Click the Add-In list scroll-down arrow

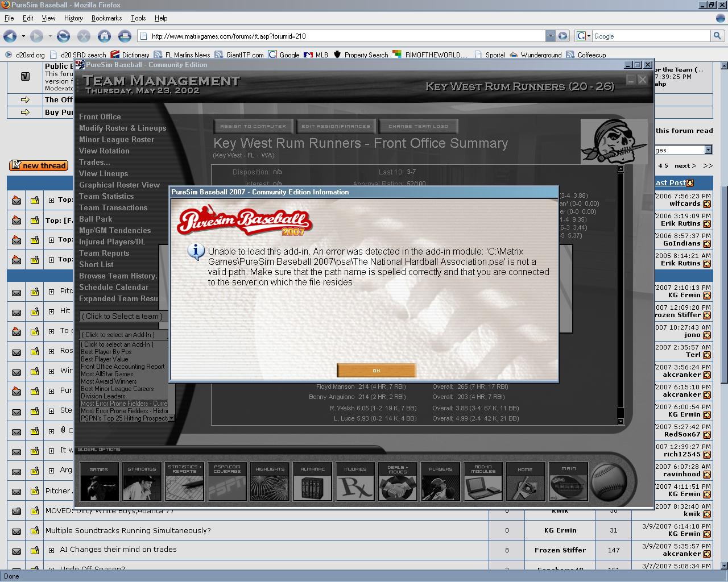tap(172, 418)
